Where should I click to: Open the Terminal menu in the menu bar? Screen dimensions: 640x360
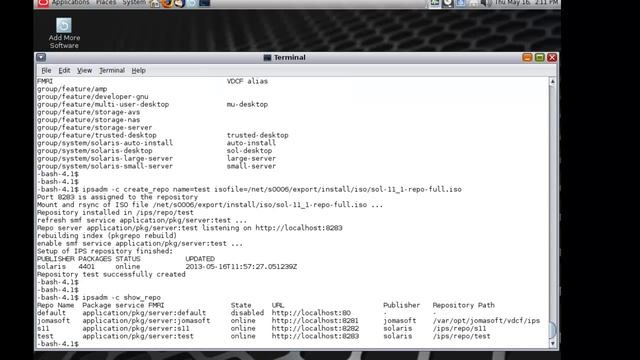coord(112,71)
